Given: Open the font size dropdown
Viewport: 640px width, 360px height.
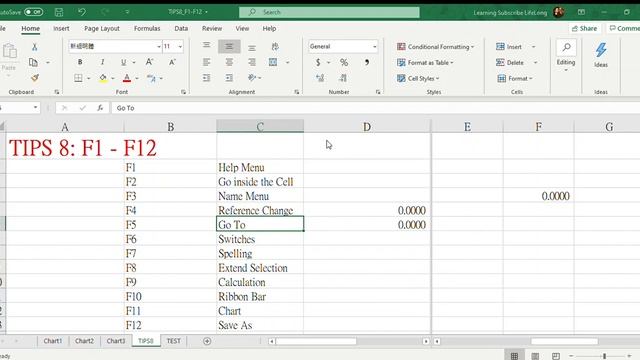Looking at the screenshot, I should [180, 47].
